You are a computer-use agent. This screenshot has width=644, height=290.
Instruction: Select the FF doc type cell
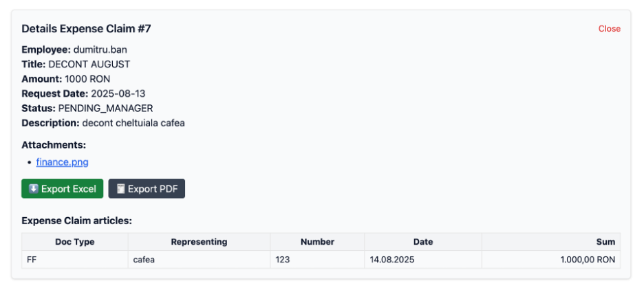32,260
